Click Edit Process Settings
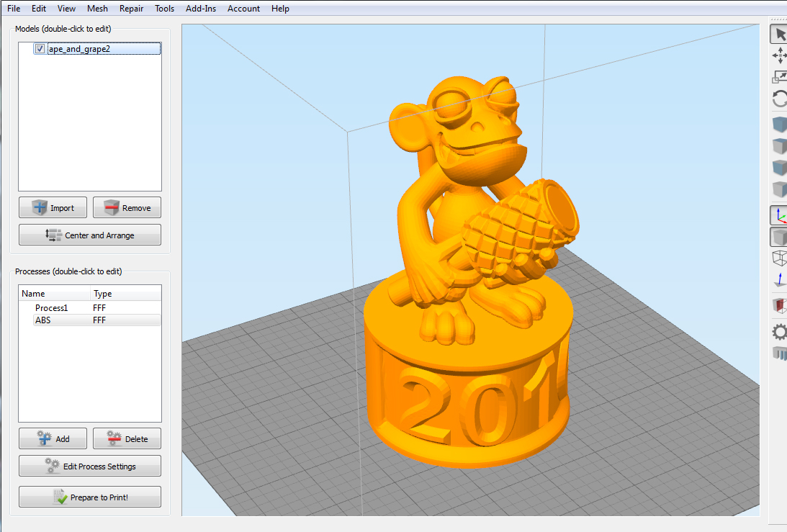The height and width of the screenshot is (532, 787). 90,466
